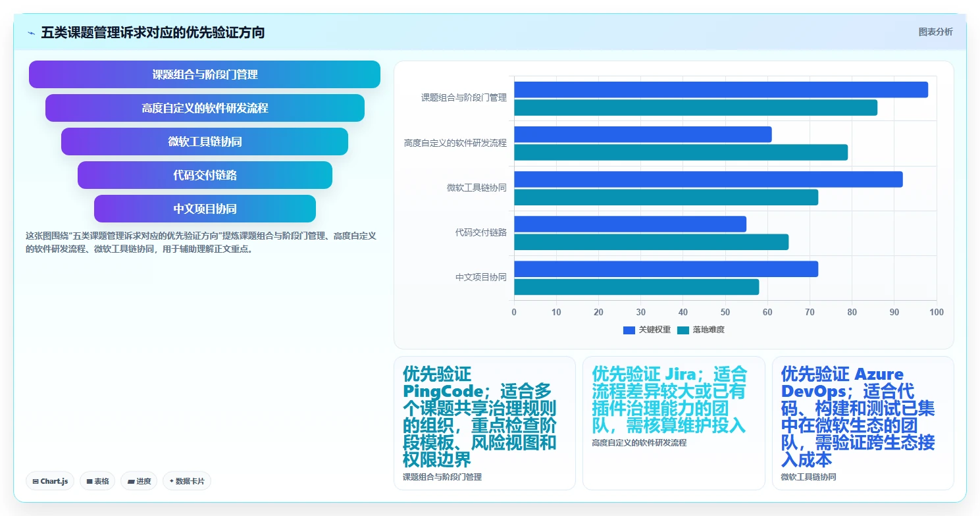Click the 微软工具链协同 y-axis label
Screen dimensions: 980x516
[x=477, y=188]
